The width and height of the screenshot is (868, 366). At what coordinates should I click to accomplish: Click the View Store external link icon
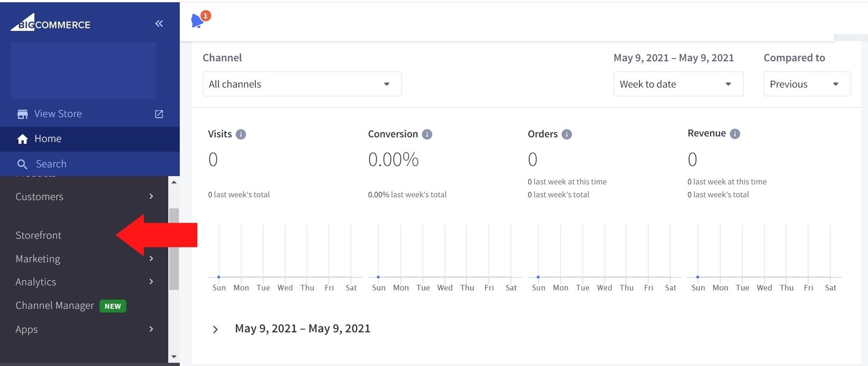click(159, 114)
